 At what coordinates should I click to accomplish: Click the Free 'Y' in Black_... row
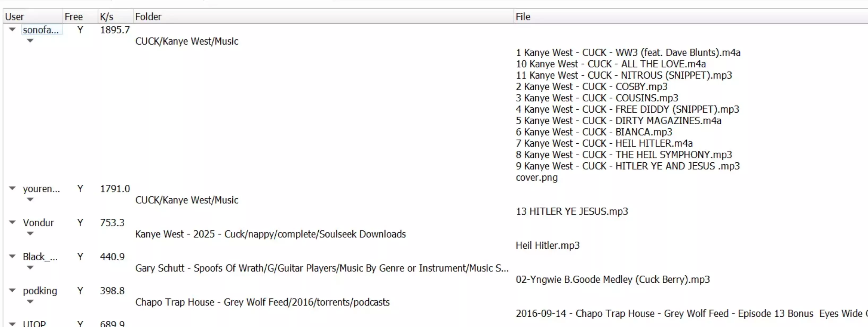point(80,257)
